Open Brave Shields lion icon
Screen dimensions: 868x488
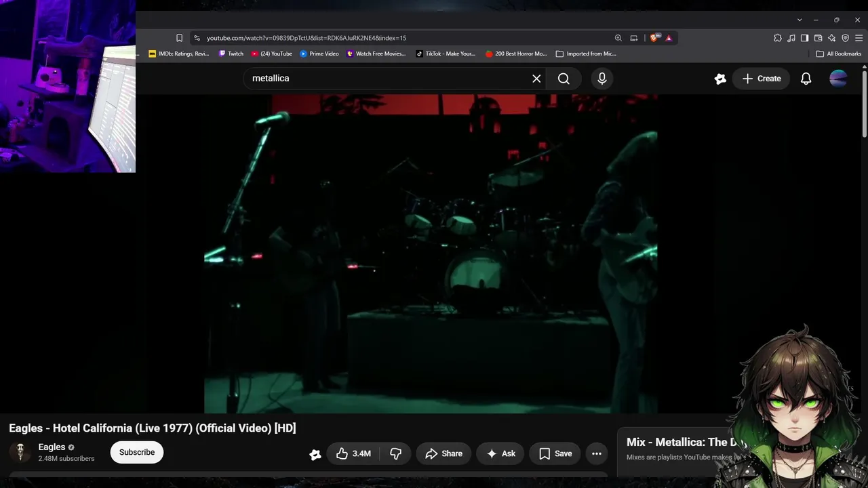[x=654, y=38]
